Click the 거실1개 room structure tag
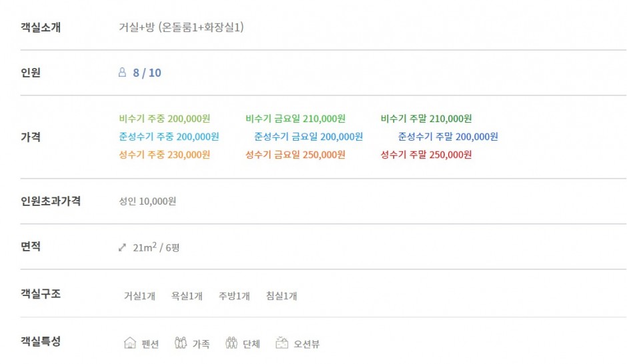Screen dimensions: 627x364 click(x=139, y=296)
